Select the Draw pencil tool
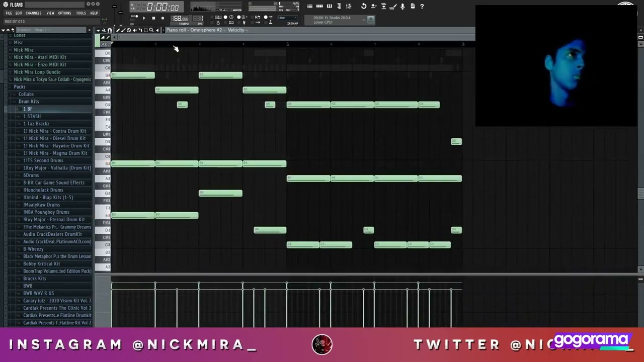The image size is (644, 362). point(118,30)
